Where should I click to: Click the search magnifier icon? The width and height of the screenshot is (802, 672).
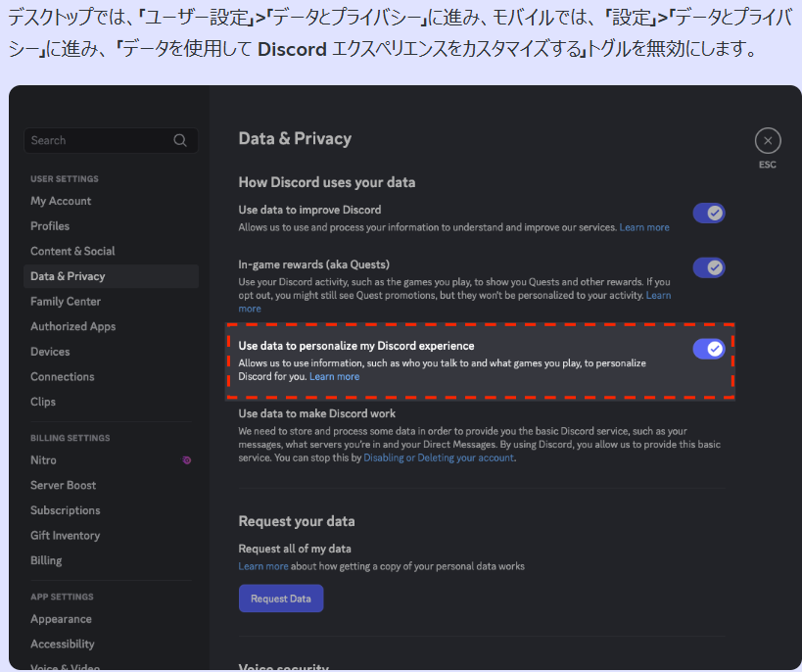pyautogui.click(x=180, y=140)
